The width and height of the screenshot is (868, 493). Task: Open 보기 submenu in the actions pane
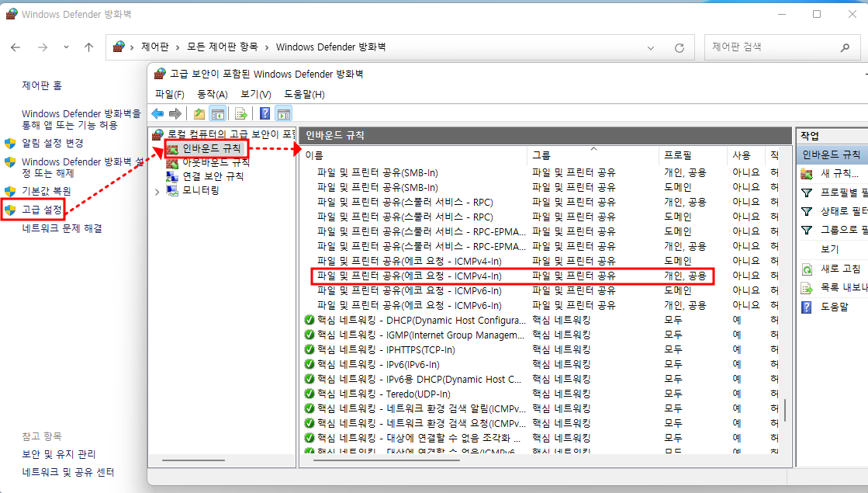[830, 250]
